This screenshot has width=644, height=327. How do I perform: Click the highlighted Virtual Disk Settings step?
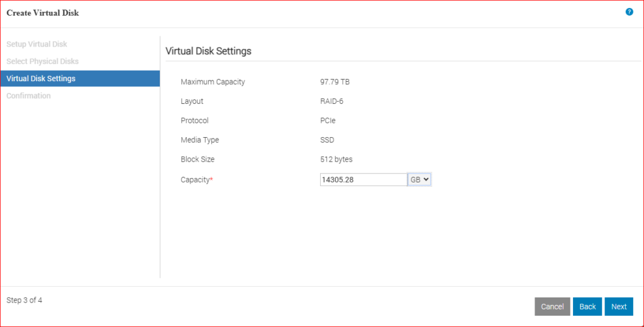coord(41,79)
